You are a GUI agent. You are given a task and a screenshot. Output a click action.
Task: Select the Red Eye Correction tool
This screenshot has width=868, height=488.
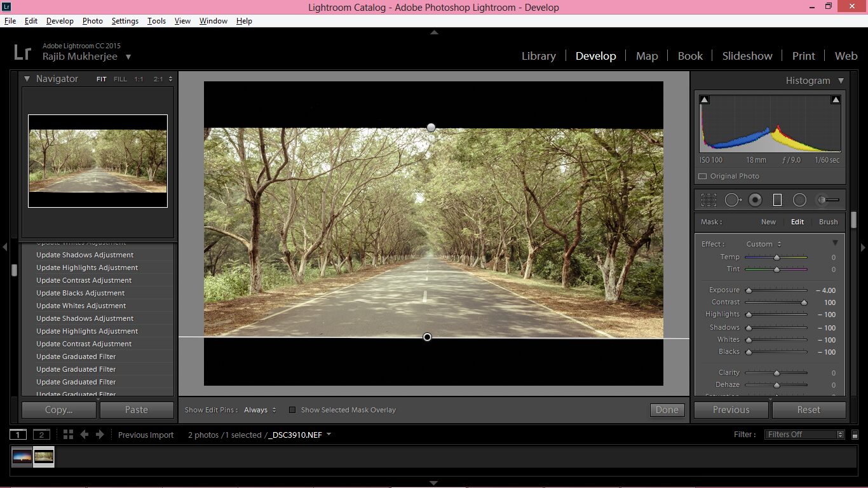755,200
